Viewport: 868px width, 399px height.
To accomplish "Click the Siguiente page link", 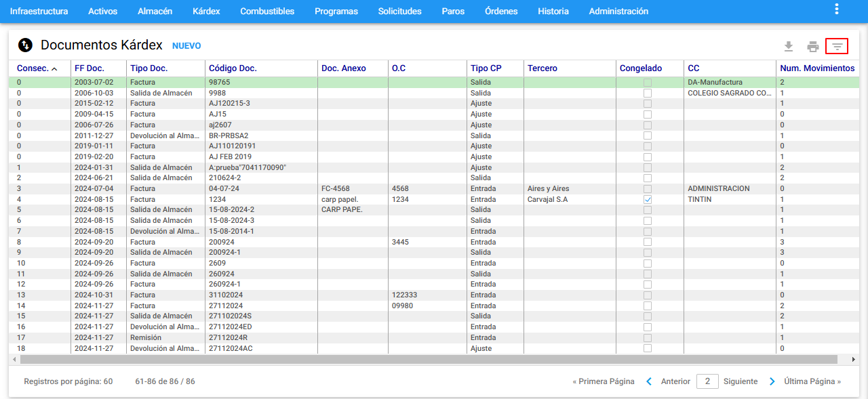I will [x=741, y=381].
